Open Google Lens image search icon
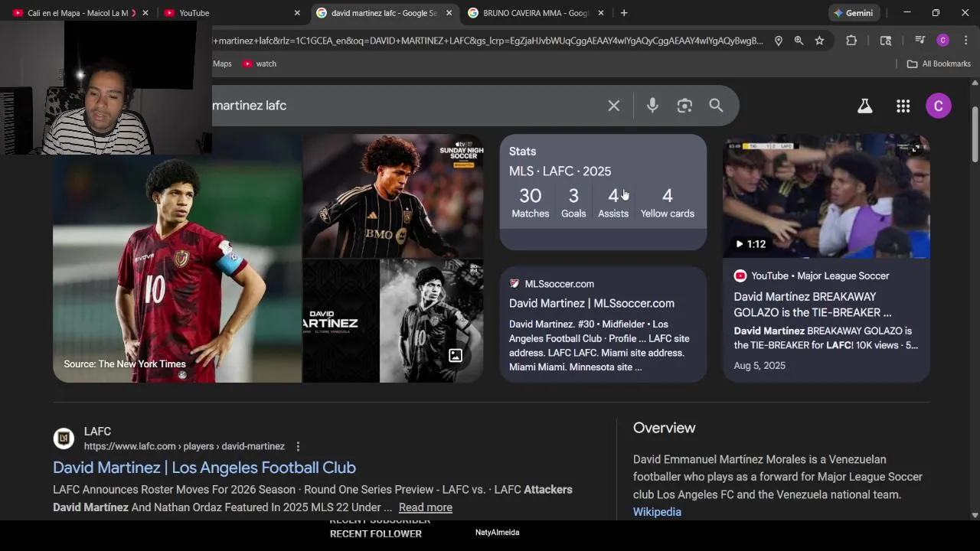The height and width of the screenshot is (551, 980). [684, 106]
